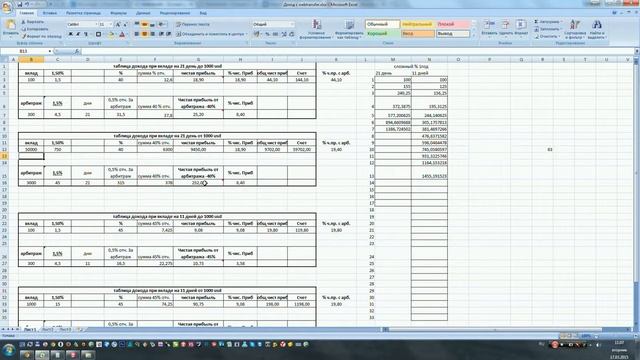Toggle middle vertical alignment

pos(144,24)
